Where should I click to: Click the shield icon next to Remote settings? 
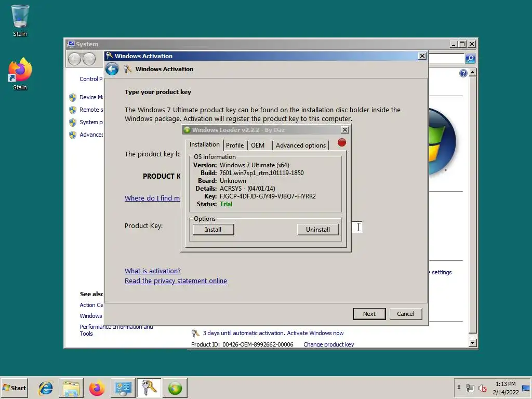(73, 110)
